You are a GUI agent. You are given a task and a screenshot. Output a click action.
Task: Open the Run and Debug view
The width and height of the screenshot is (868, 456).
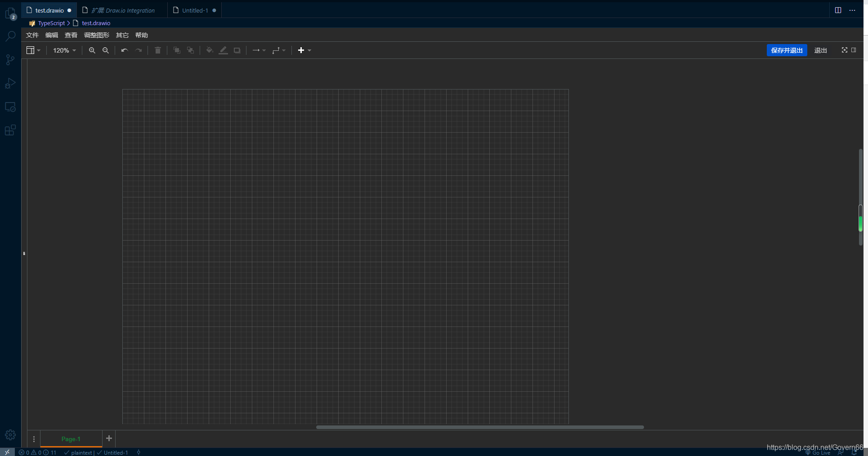10,83
